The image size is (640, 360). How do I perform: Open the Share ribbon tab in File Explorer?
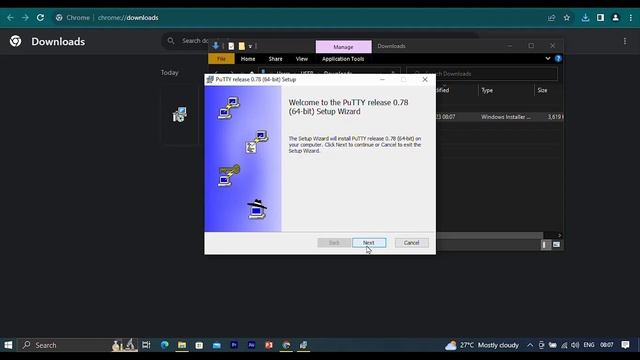pos(276,59)
